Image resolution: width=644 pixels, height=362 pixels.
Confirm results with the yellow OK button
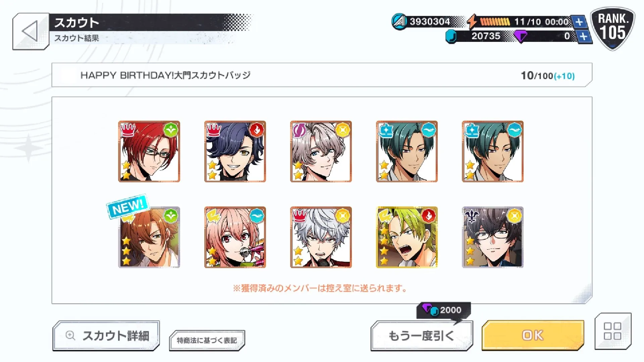[533, 335]
